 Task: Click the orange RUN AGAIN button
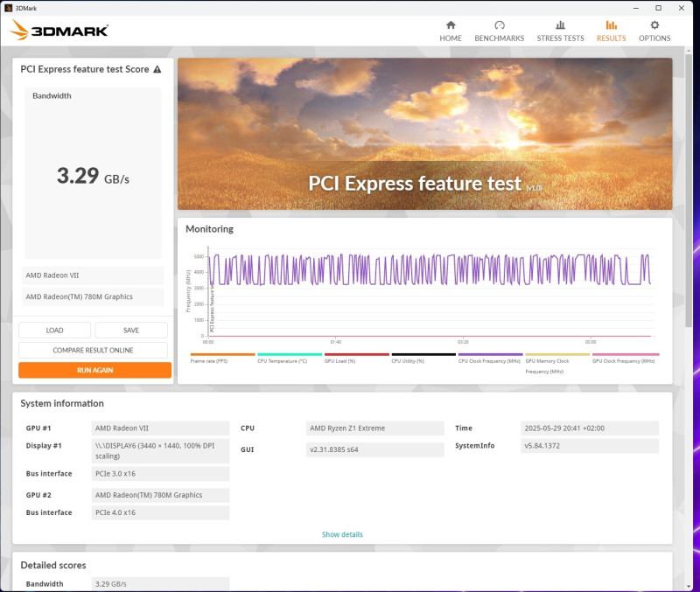coord(94,370)
